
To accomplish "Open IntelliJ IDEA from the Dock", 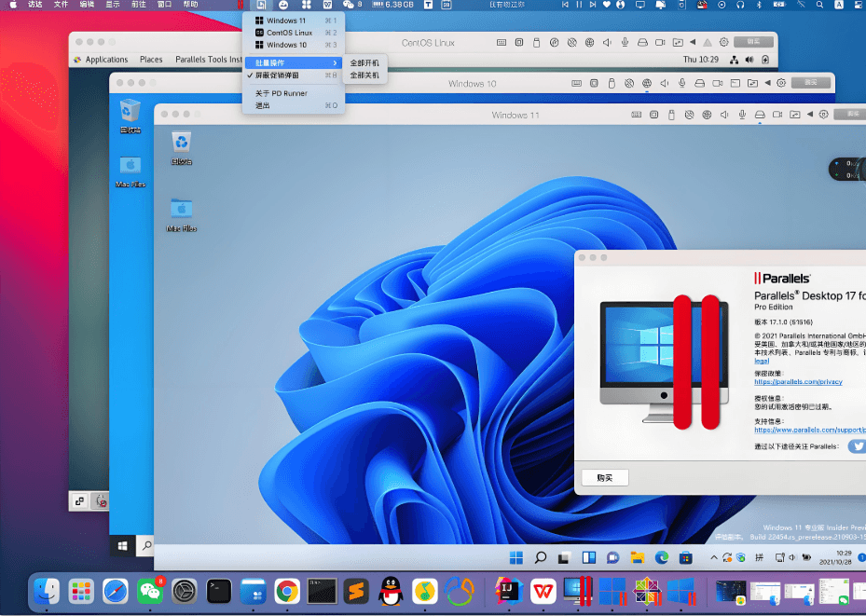I will (x=509, y=592).
